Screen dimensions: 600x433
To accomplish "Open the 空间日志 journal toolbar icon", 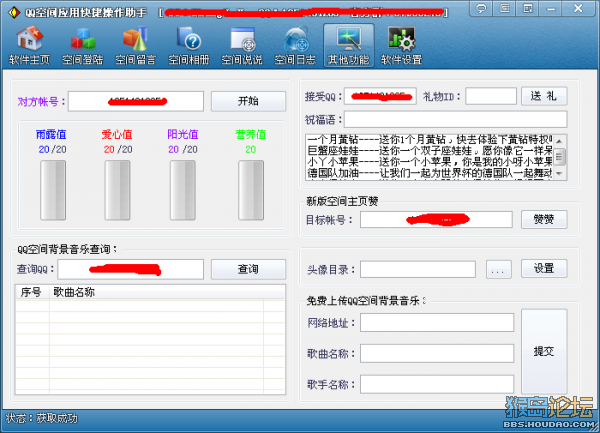I will 295,46.
